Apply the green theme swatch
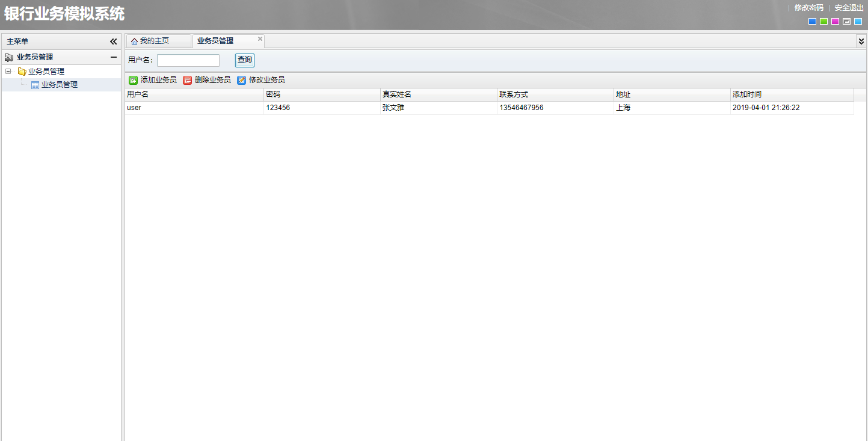Viewport: 868px width, 441px height. (x=823, y=22)
